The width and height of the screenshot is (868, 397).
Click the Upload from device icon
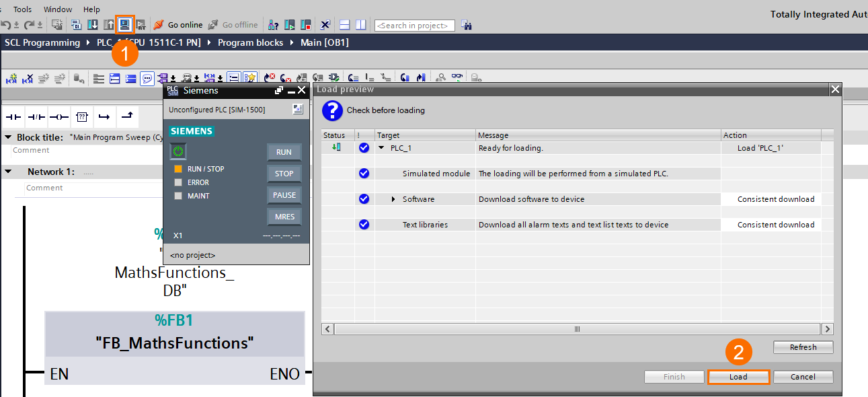pos(108,25)
